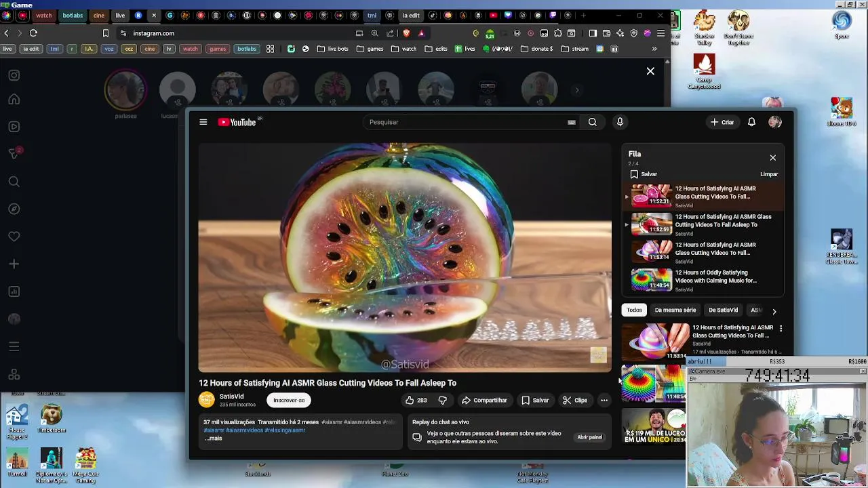Click the YouTube search magnifier button

click(593, 122)
